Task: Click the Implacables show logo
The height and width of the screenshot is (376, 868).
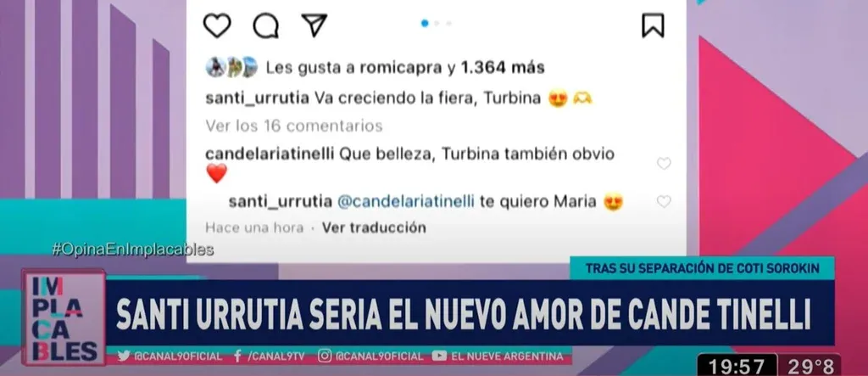Action: click(x=63, y=318)
